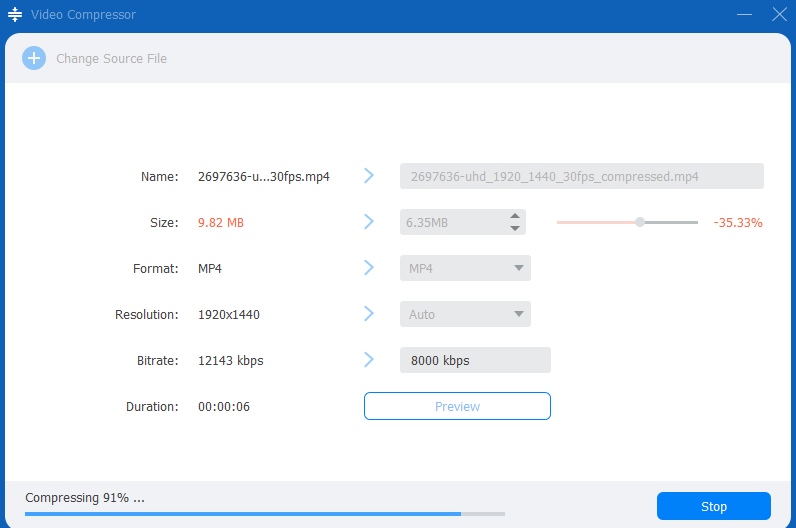
Task: Click the arrow icon next to Name row
Action: pyautogui.click(x=368, y=176)
